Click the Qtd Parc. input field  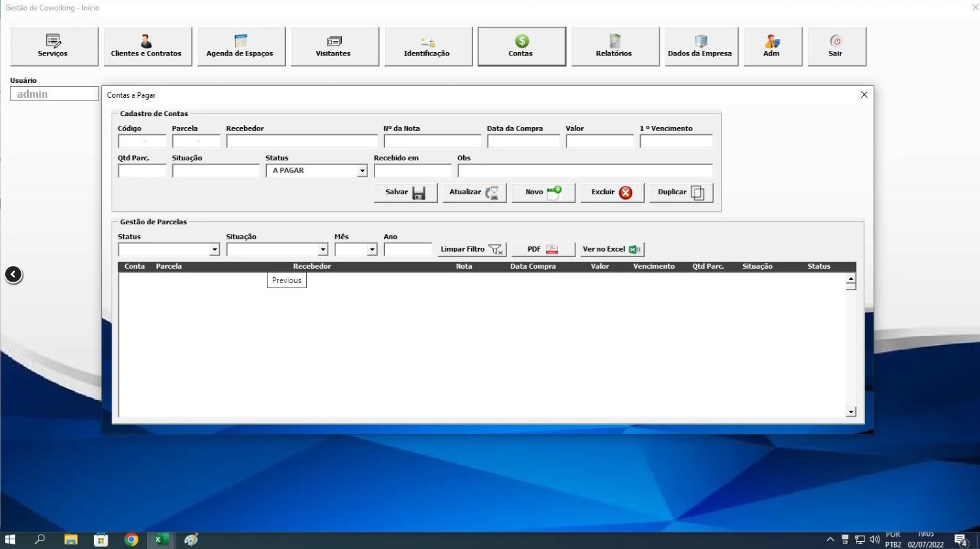142,171
